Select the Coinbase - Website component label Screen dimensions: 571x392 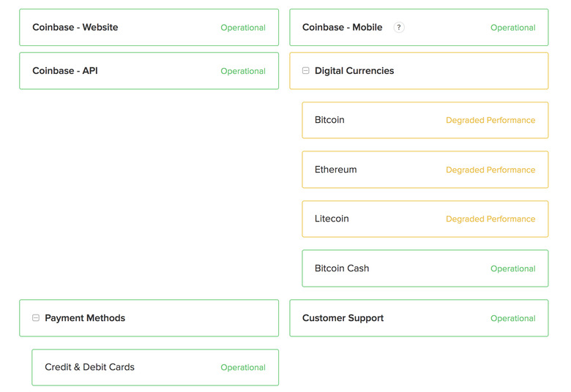75,27
